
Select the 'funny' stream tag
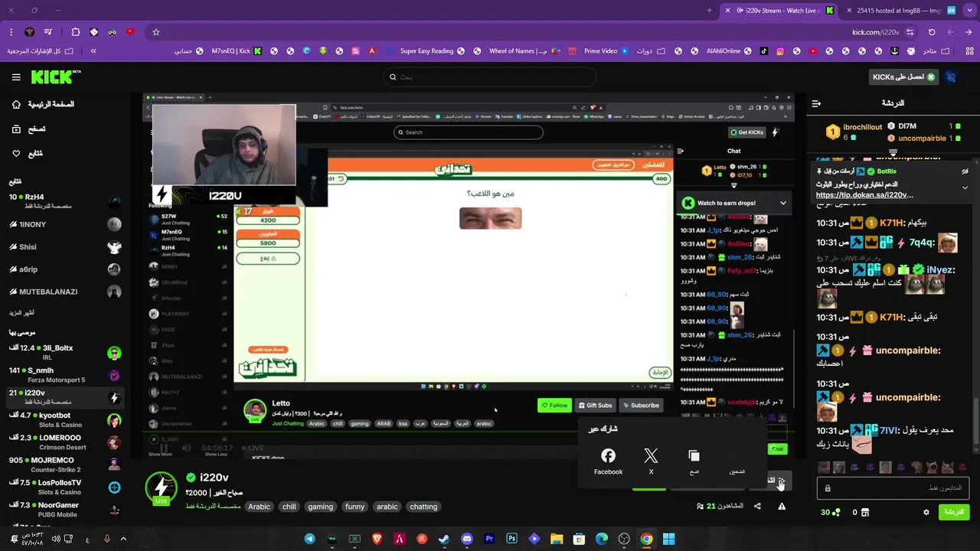click(x=354, y=507)
